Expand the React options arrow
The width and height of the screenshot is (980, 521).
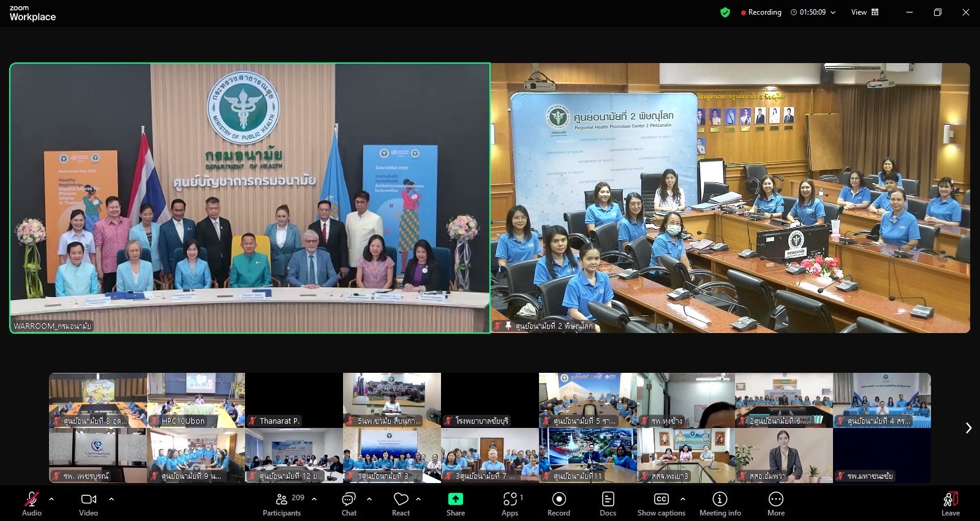tap(419, 499)
